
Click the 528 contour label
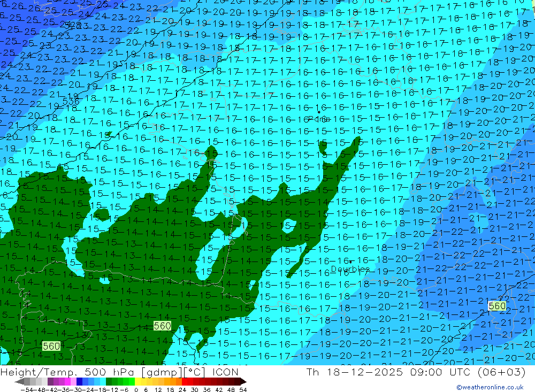73,25
